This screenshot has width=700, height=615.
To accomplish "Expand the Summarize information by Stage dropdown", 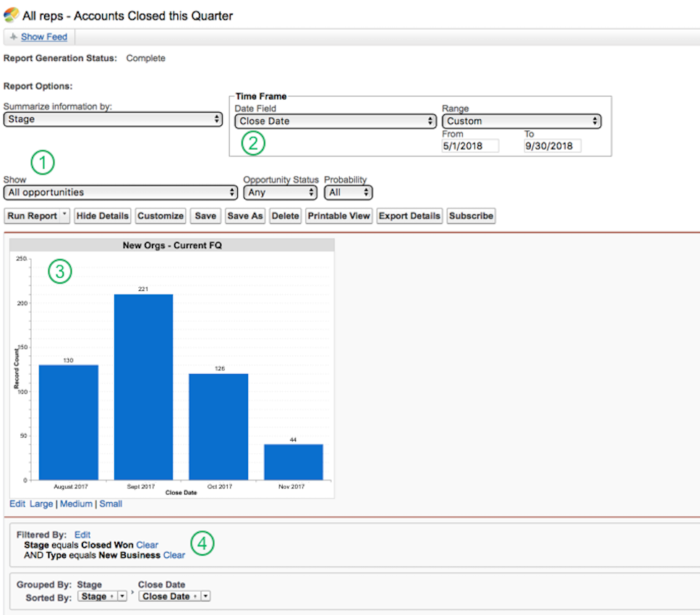I will coord(113,119).
